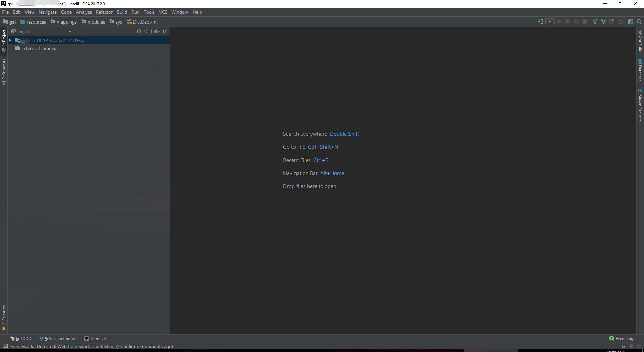Screen dimensions: 644x352
Task: Open the Window menu
Action: click(180, 12)
